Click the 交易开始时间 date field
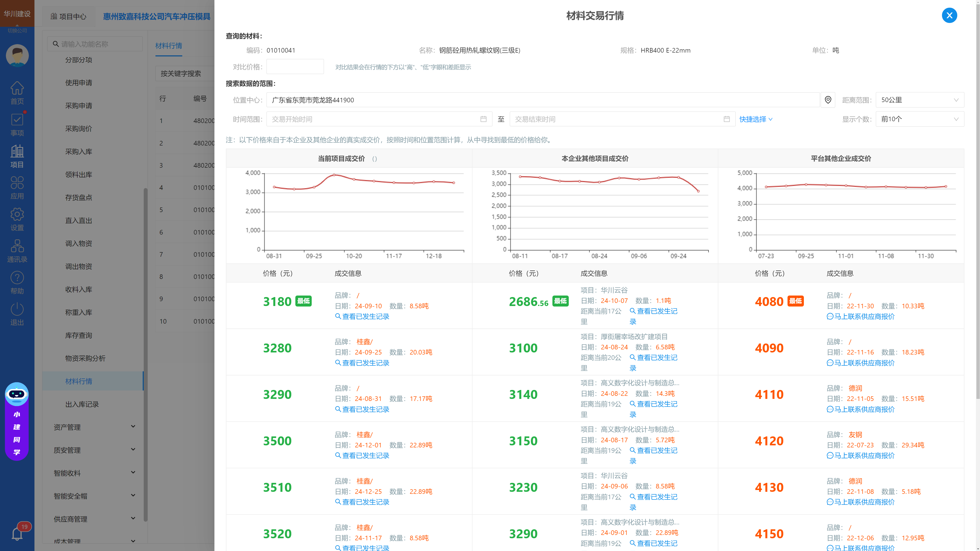 click(379, 119)
